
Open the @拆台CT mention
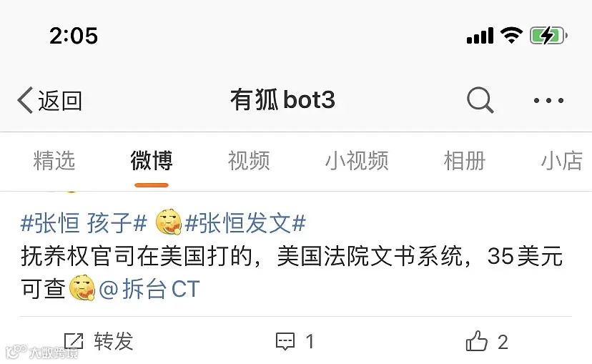149,290
